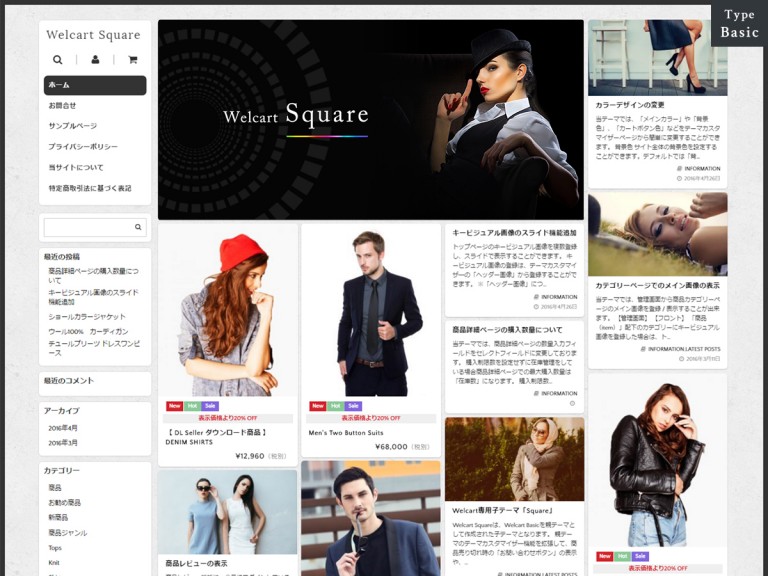Click inside the sidebar search text field
The image size is (768, 576).
[88, 228]
